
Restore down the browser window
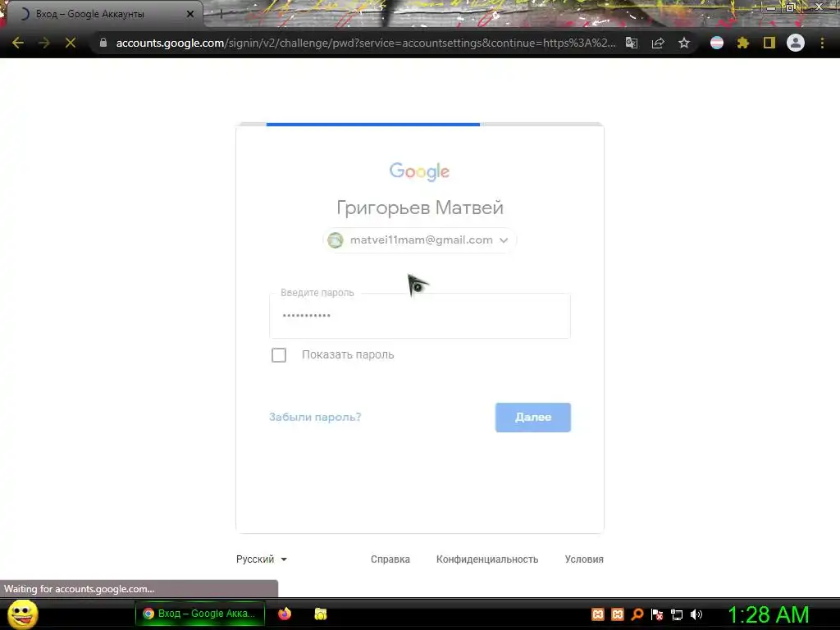(790, 7)
